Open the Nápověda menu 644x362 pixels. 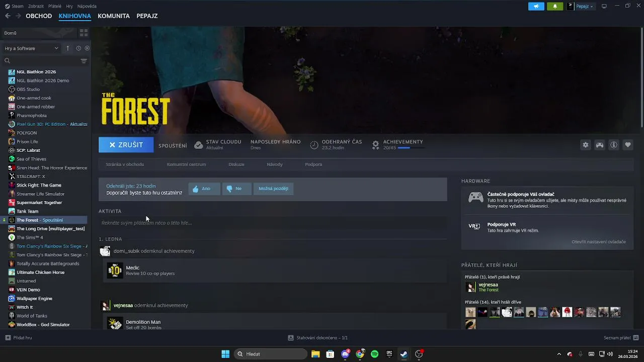[x=87, y=6]
